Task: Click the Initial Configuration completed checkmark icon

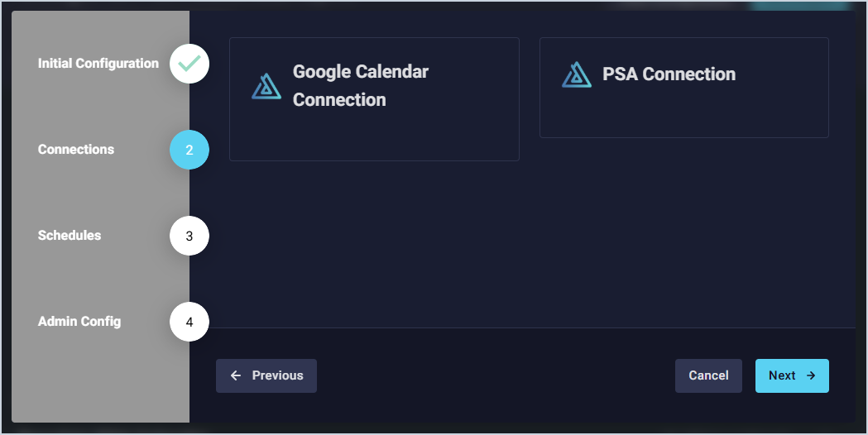Action: [x=189, y=64]
